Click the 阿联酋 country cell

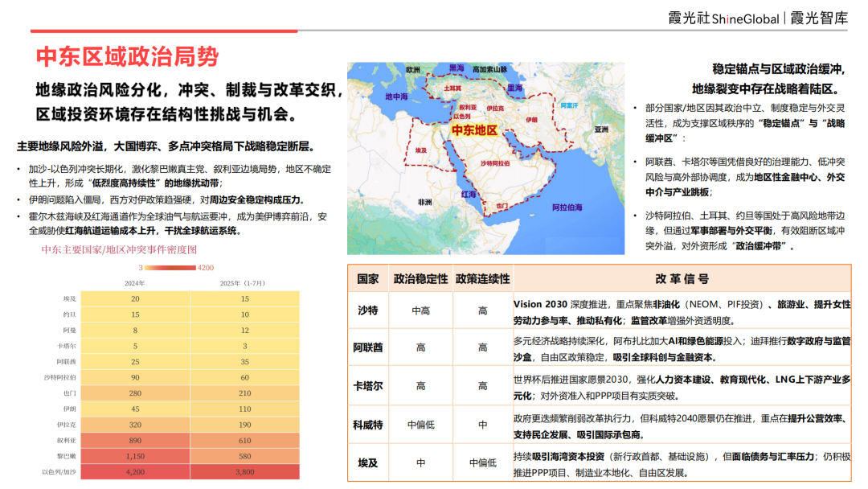click(x=366, y=347)
